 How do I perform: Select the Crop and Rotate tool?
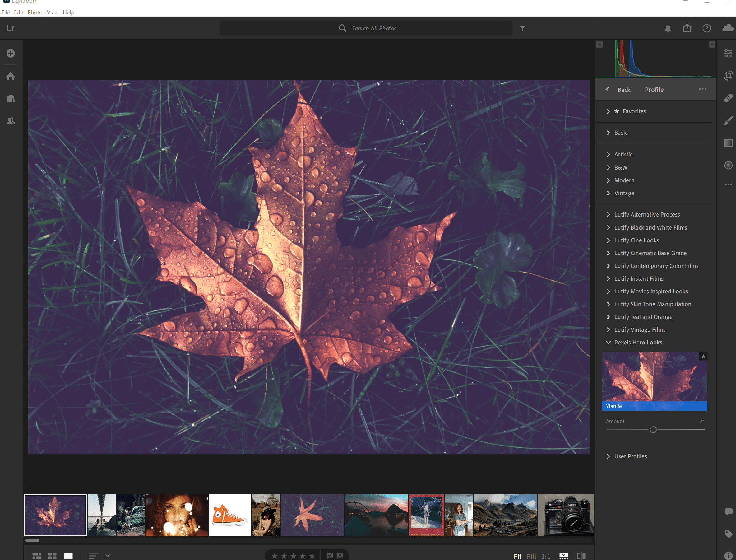[728, 76]
